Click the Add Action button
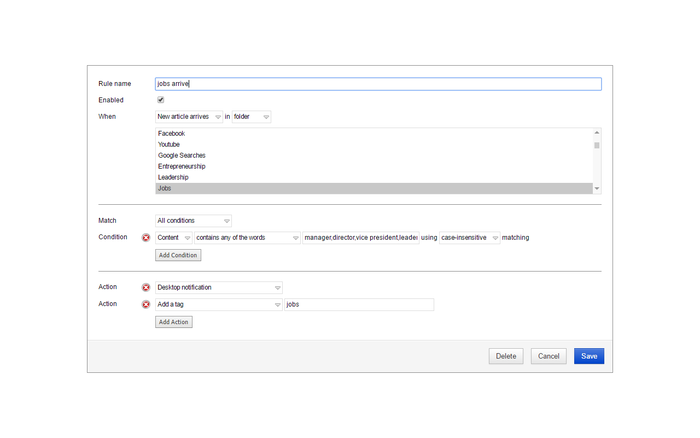Viewport: 700px width, 438px height. pos(173,322)
